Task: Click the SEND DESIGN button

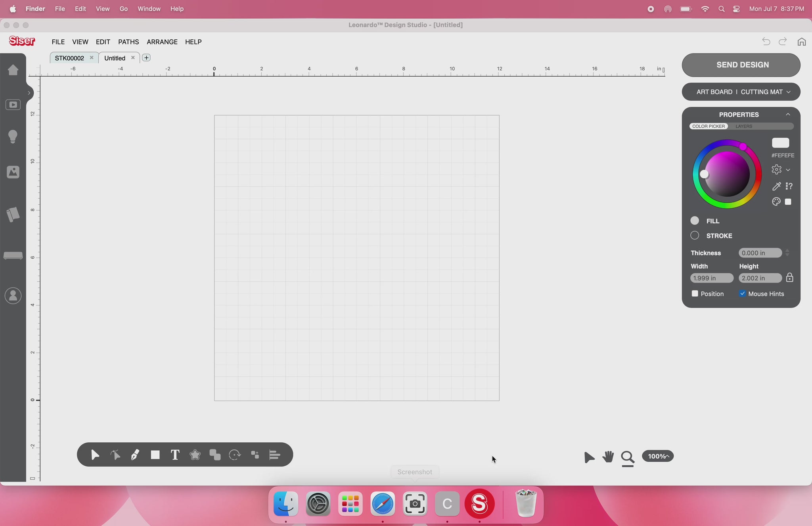Action: point(741,65)
